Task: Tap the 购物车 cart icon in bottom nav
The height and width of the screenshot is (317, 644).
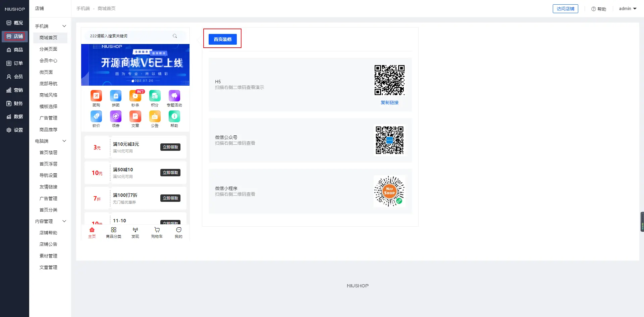Action: pyautogui.click(x=157, y=230)
